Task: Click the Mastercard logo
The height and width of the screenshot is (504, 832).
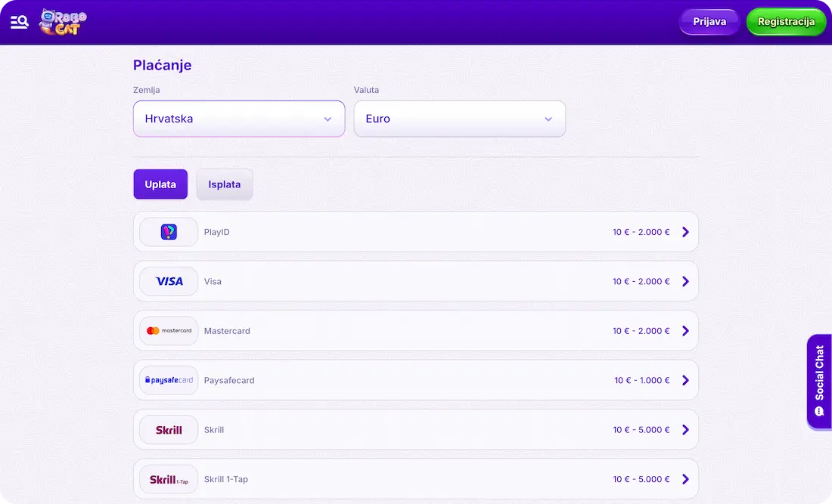Action: click(169, 331)
